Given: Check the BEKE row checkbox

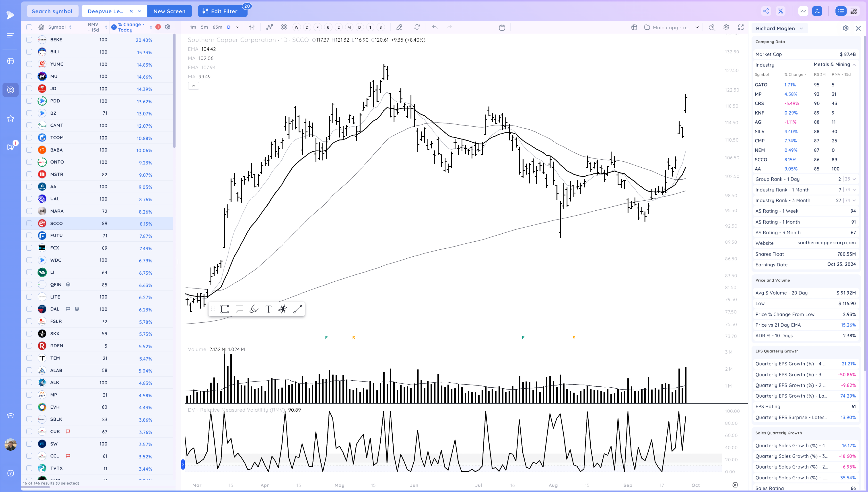Looking at the screenshot, I should coord(29,40).
